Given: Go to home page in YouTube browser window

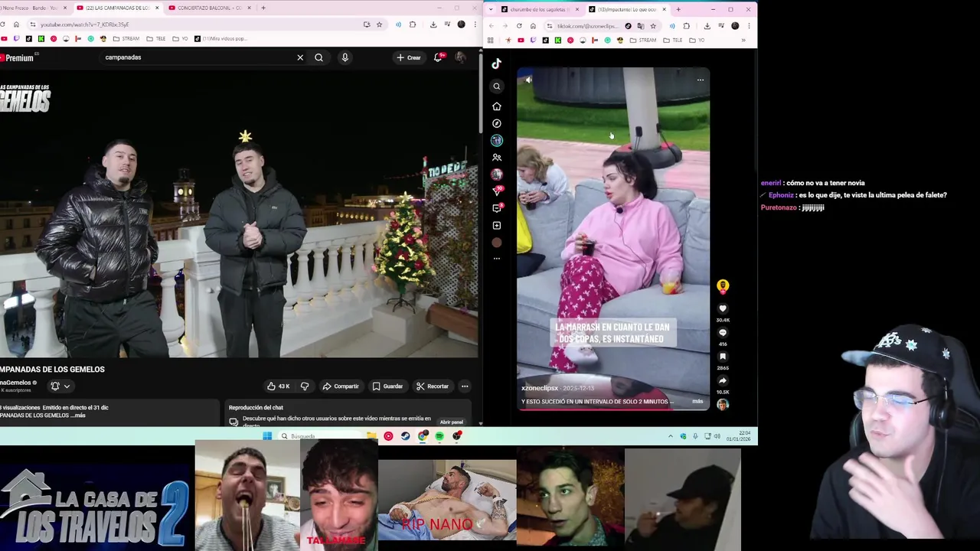Looking at the screenshot, I should click(x=16, y=24).
